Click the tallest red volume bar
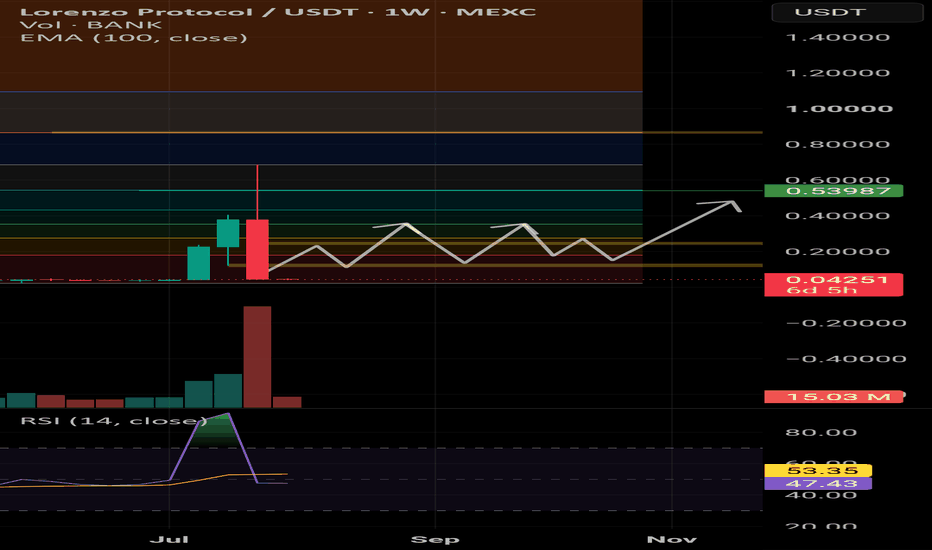This screenshot has width=932, height=550. coord(257,357)
